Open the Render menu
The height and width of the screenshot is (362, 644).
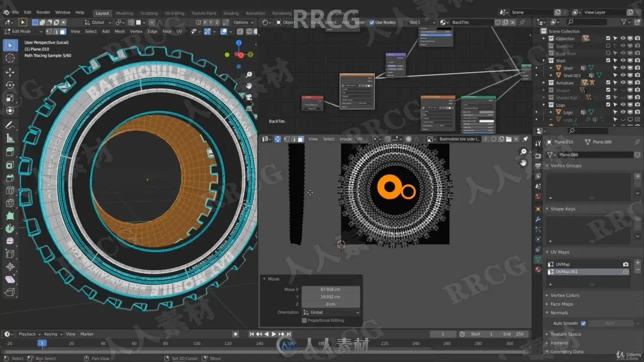click(43, 12)
